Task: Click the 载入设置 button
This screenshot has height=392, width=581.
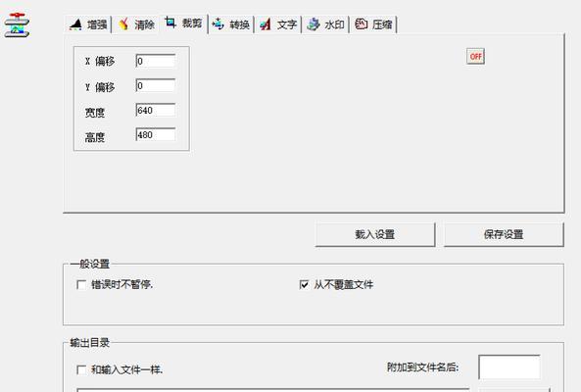Action: coord(375,234)
